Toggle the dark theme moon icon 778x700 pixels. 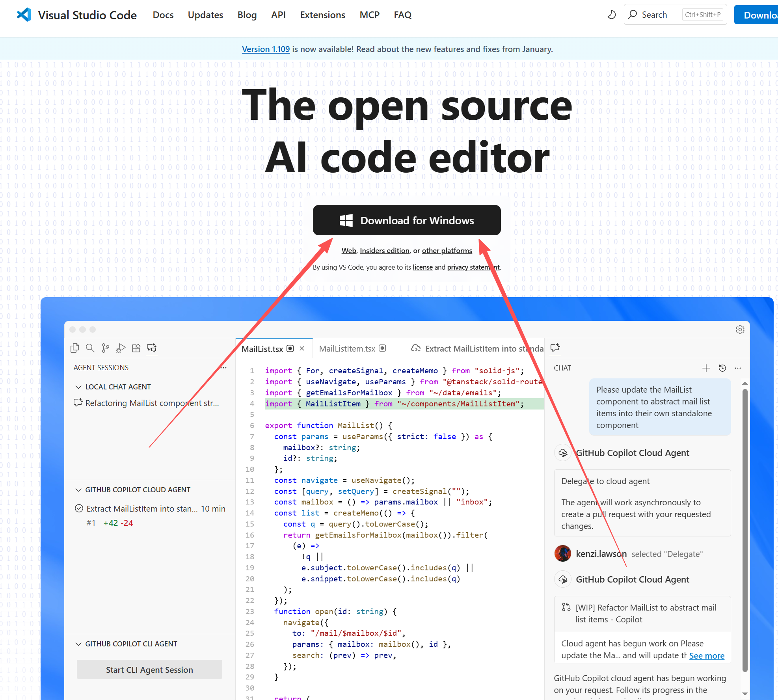point(611,15)
